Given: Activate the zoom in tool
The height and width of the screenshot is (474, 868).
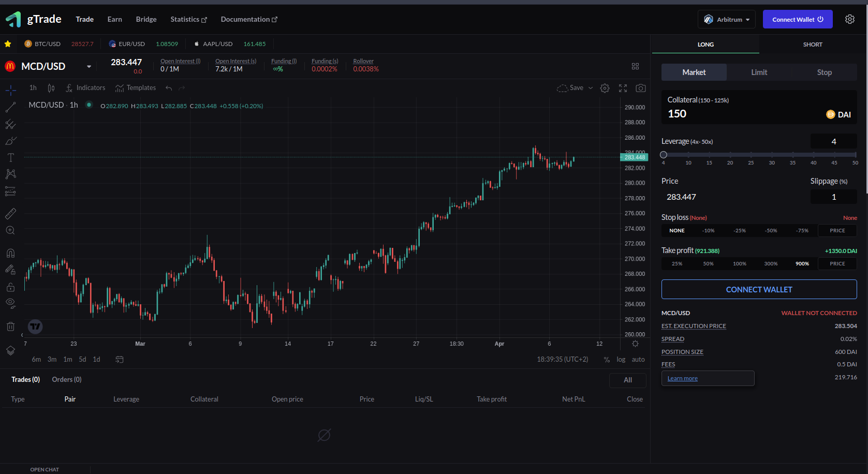Looking at the screenshot, I should tap(10, 230).
